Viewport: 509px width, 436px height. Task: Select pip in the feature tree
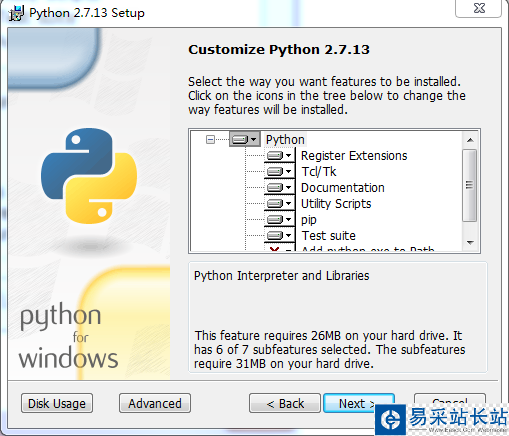click(309, 220)
